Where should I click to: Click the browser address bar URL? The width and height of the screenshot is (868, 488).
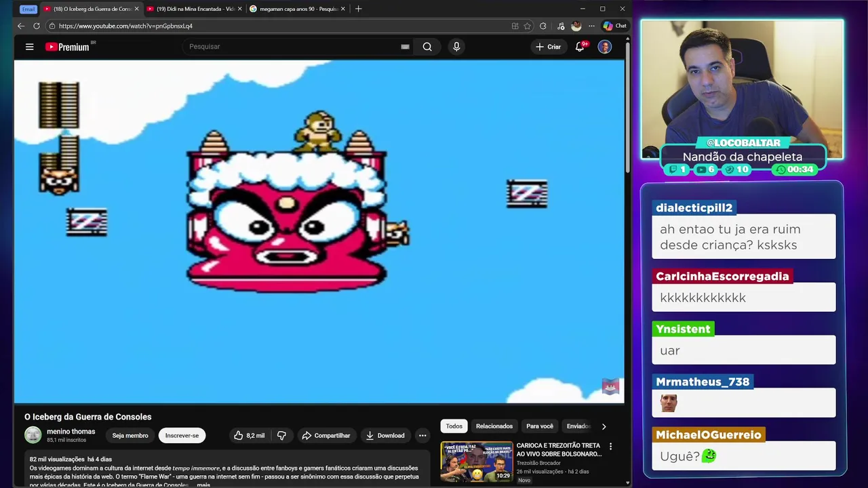point(125,26)
